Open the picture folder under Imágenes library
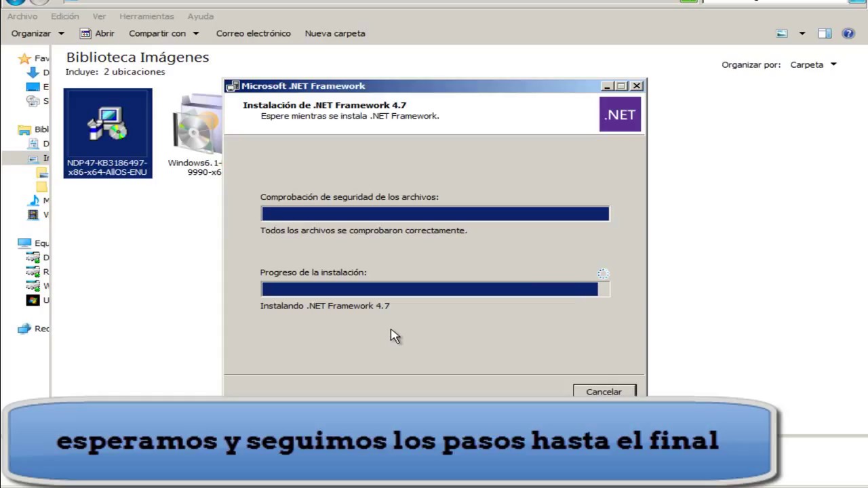 click(x=41, y=172)
